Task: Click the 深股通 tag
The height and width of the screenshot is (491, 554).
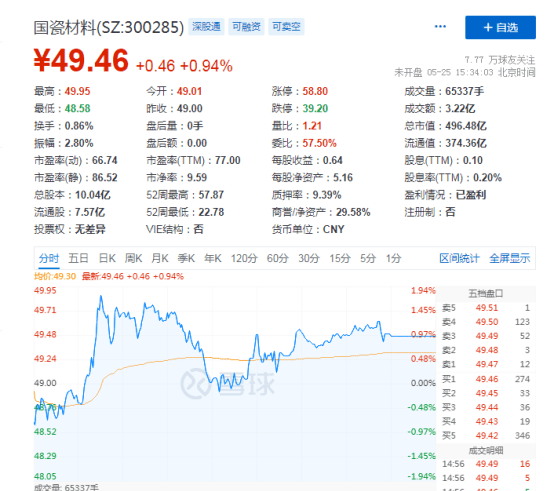Action: point(206,26)
